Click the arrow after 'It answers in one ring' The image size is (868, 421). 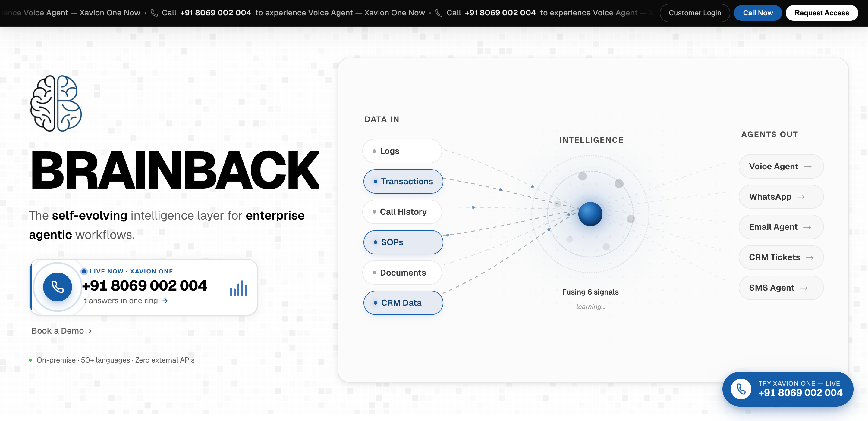click(165, 301)
